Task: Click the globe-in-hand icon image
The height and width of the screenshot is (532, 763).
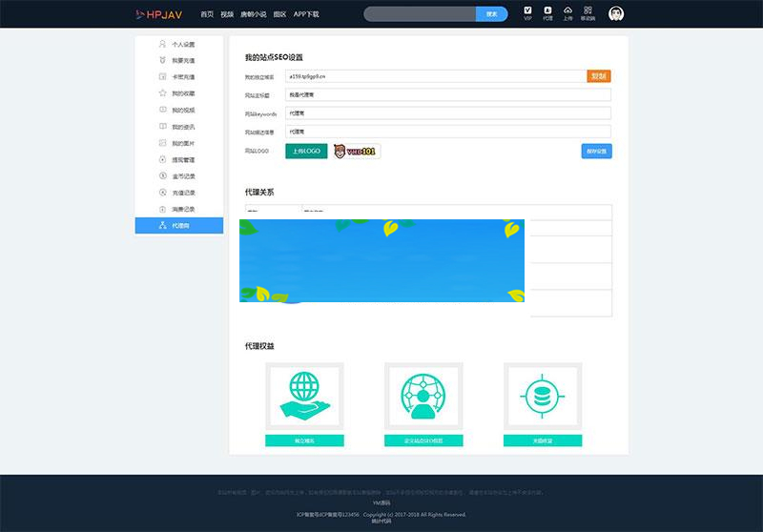Action: (304, 397)
